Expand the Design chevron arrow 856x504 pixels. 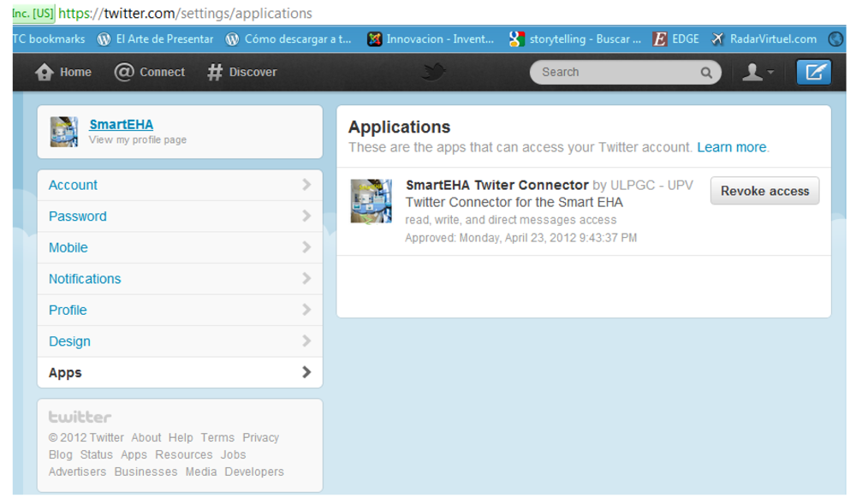(x=306, y=341)
